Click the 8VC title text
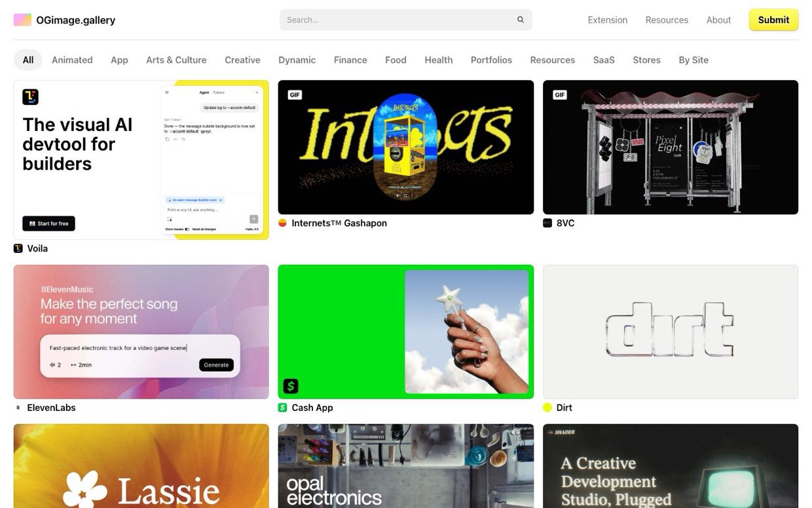Image resolution: width=812 pixels, height=508 pixels. click(x=565, y=223)
